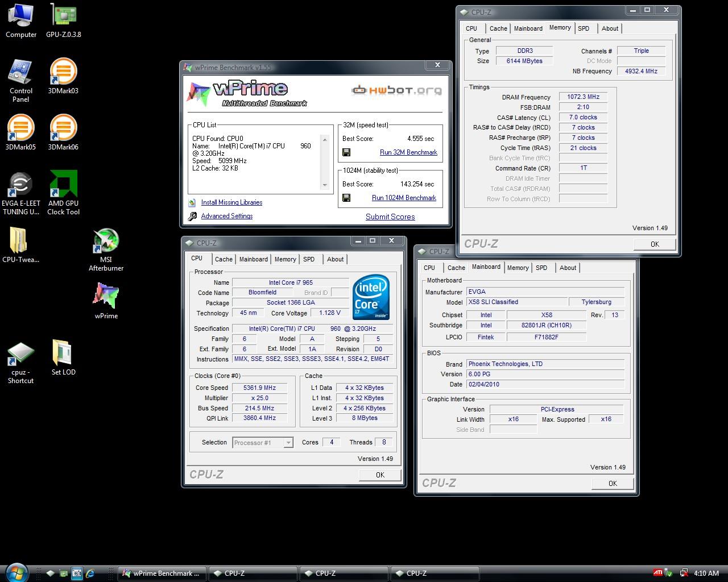Image resolution: width=728 pixels, height=582 pixels.
Task: Close the wPrime Benchmark window
Action: [x=437, y=65]
